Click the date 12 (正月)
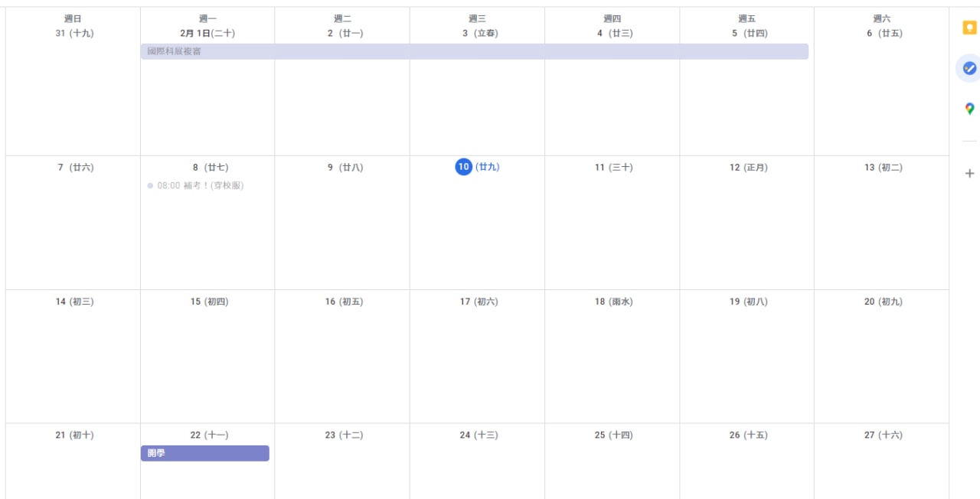 coord(748,167)
